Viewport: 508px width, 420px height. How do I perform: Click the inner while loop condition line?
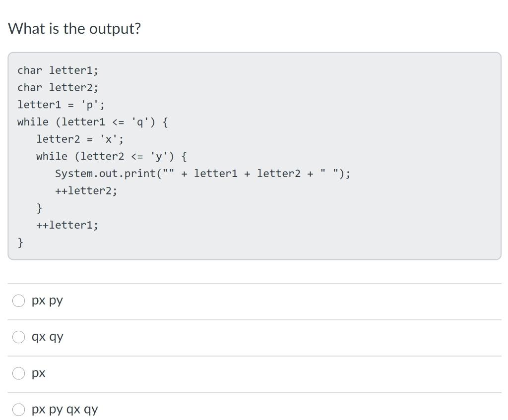111,156
